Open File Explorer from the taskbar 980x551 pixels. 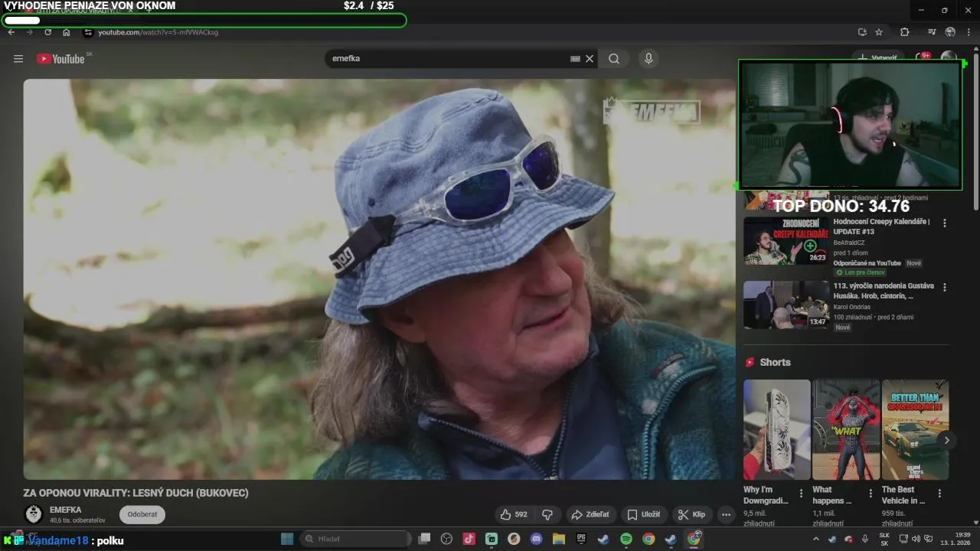click(558, 539)
